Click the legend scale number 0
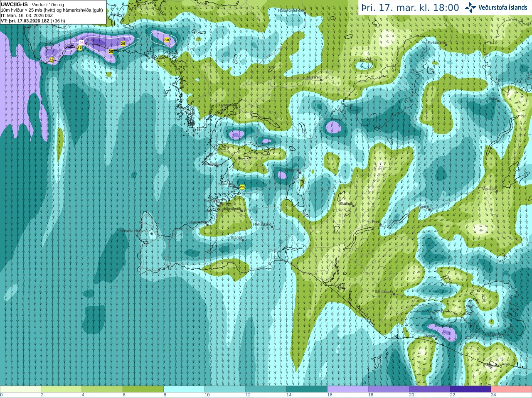The image size is (532, 398). tap(1, 396)
